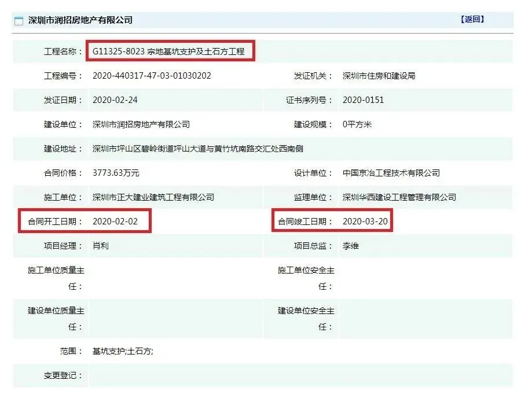Screen dimensions: 532x395
Task: Click the window icon beside the company title
Action: point(19,21)
